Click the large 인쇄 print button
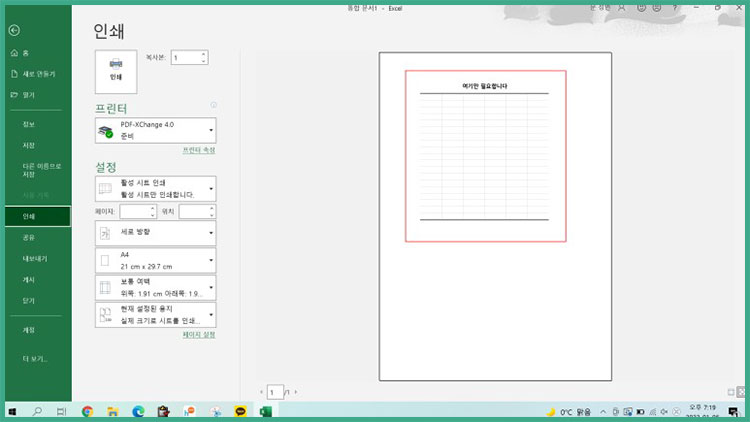This screenshot has width=750, height=422. [116, 71]
